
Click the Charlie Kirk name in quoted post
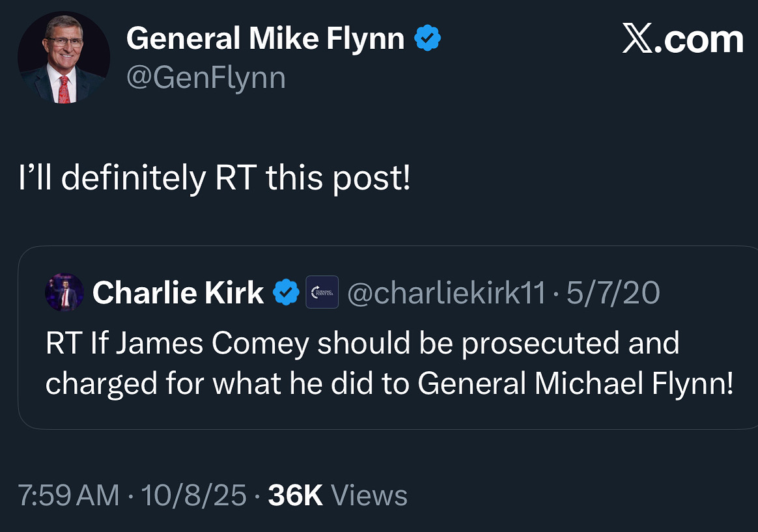coord(178,293)
